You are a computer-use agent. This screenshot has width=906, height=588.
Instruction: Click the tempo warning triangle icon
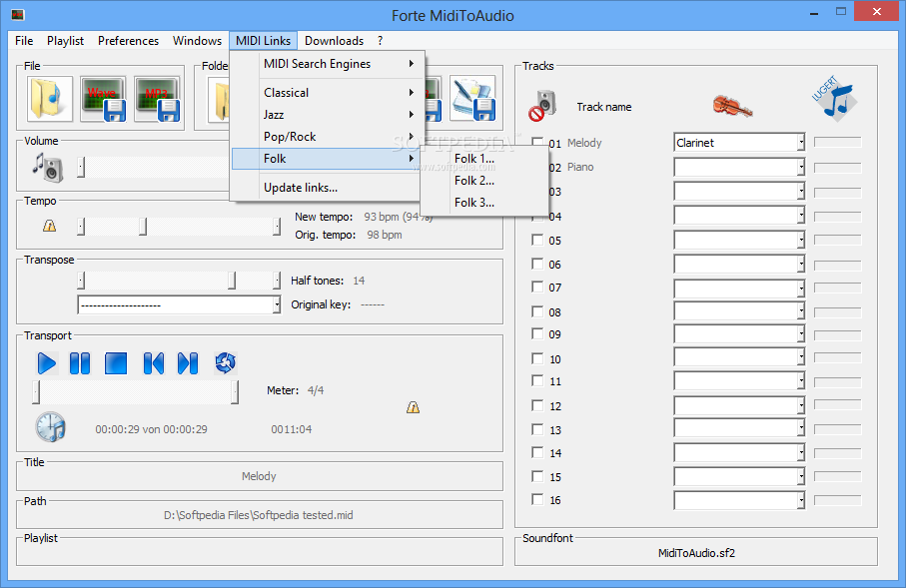tap(50, 226)
